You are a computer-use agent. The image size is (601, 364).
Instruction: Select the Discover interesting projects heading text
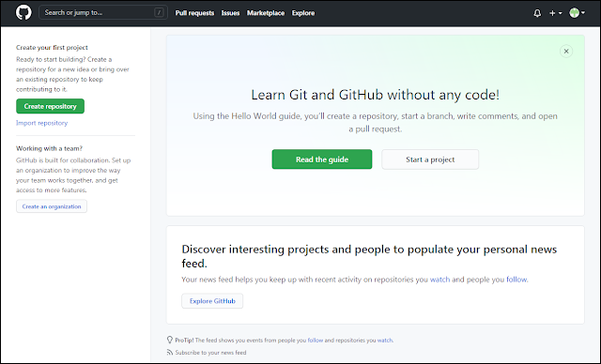(x=369, y=256)
